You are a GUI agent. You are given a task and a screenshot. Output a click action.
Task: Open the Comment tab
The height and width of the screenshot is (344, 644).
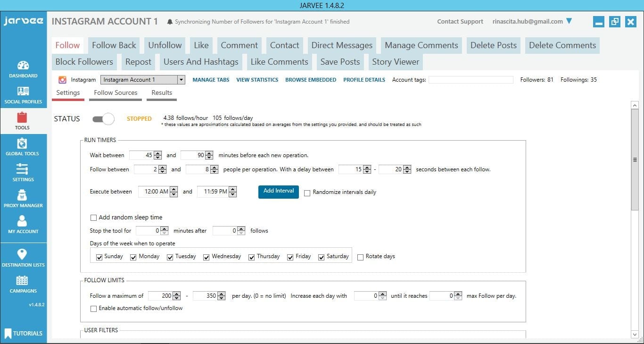[239, 45]
